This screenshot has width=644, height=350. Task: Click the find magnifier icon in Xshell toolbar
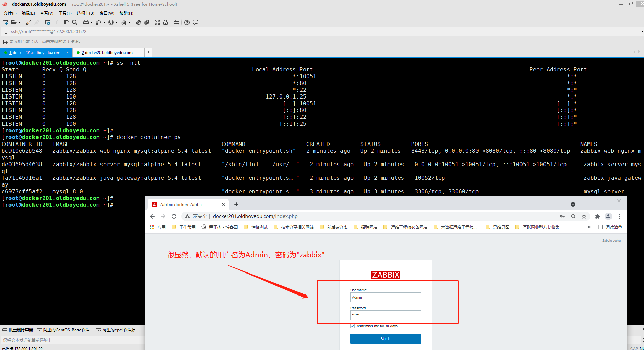[75, 22]
